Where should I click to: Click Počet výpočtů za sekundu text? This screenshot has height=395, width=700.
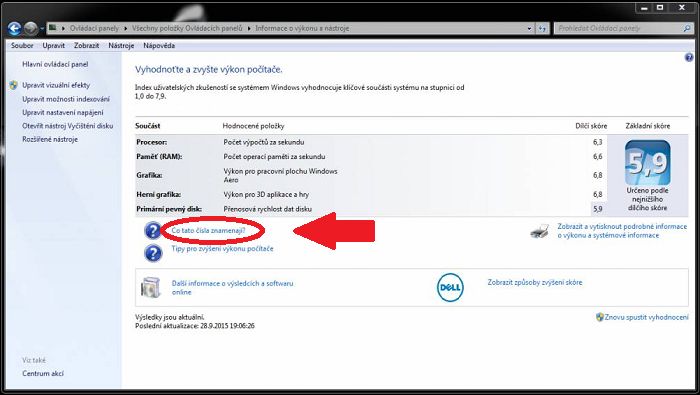pyautogui.click(x=264, y=142)
